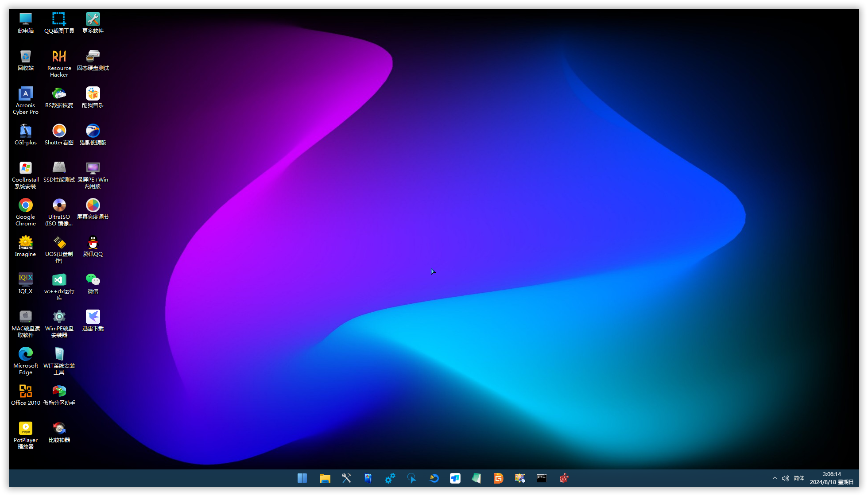Select the Imagine desktop icon
The image size is (868, 496).
pyautogui.click(x=26, y=246)
